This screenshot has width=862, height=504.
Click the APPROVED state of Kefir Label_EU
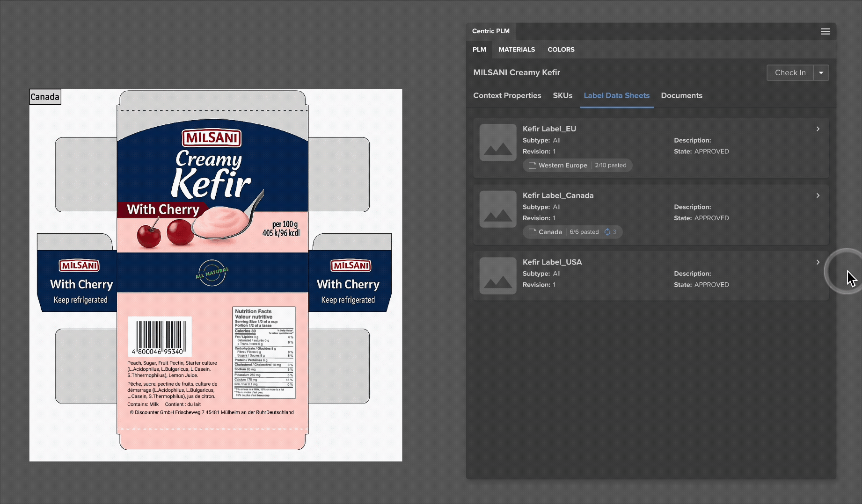click(x=711, y=151)
